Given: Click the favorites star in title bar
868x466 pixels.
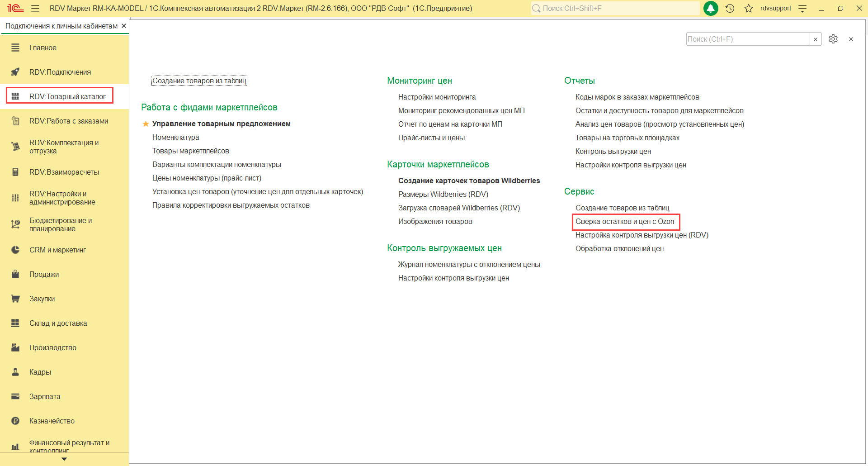Looking at the screenshot, I should (749, 9).
